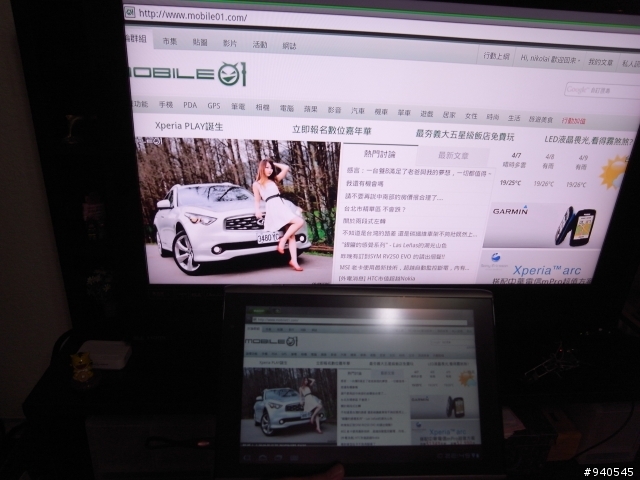The height and width of the screenshot is (480, 640).
Task: Open the 台北市精華區 不會跌？ discussion
Action: 375,209
